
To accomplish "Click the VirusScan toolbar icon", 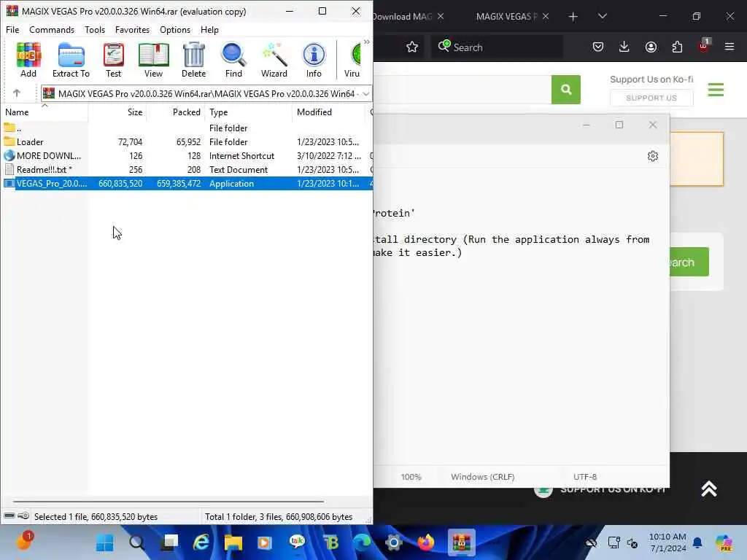I will [353, 60].
